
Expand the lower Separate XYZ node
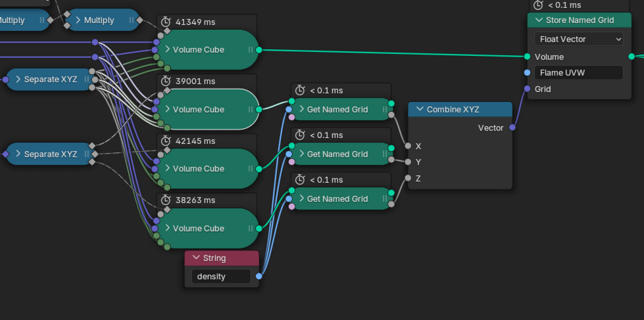click(x=18, y=154)
